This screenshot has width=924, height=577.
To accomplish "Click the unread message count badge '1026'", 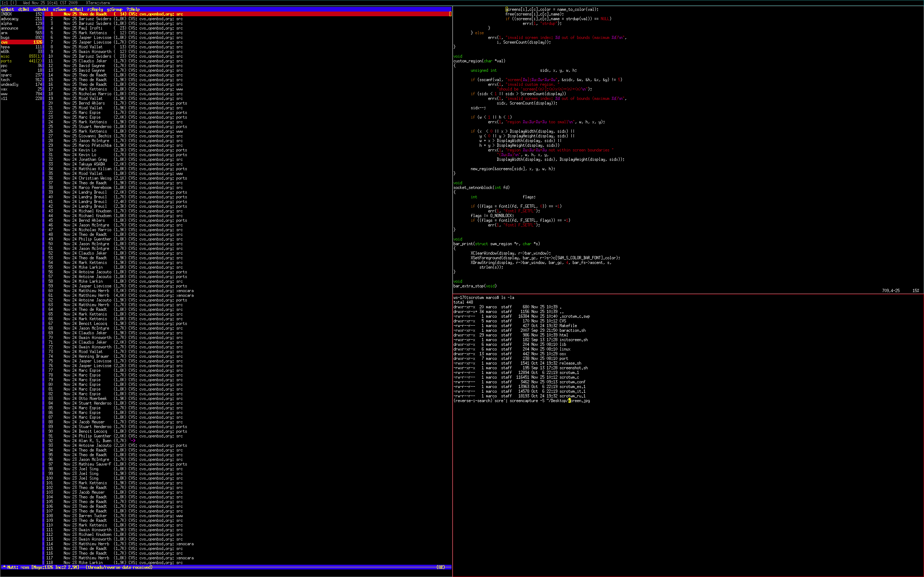I will click(36, 43).
